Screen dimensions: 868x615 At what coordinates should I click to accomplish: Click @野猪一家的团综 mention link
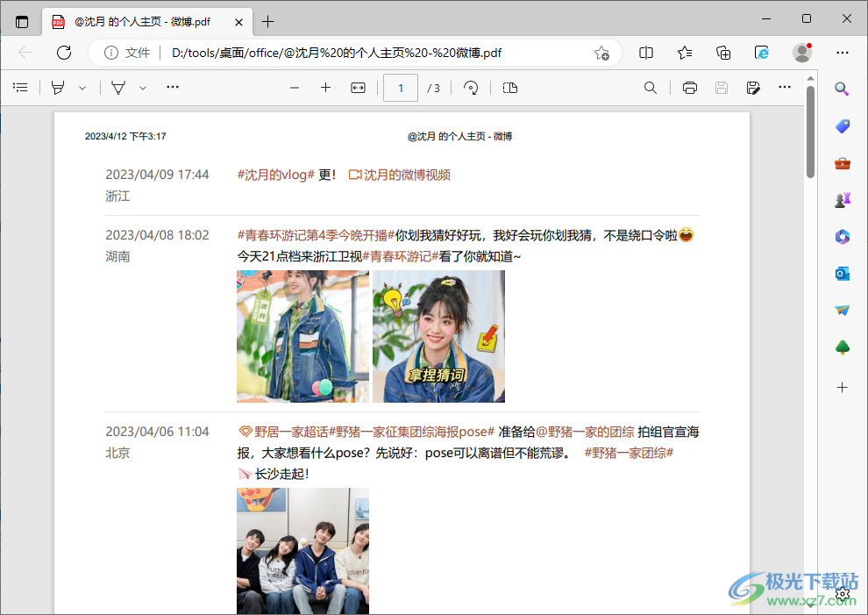point(585,433)
